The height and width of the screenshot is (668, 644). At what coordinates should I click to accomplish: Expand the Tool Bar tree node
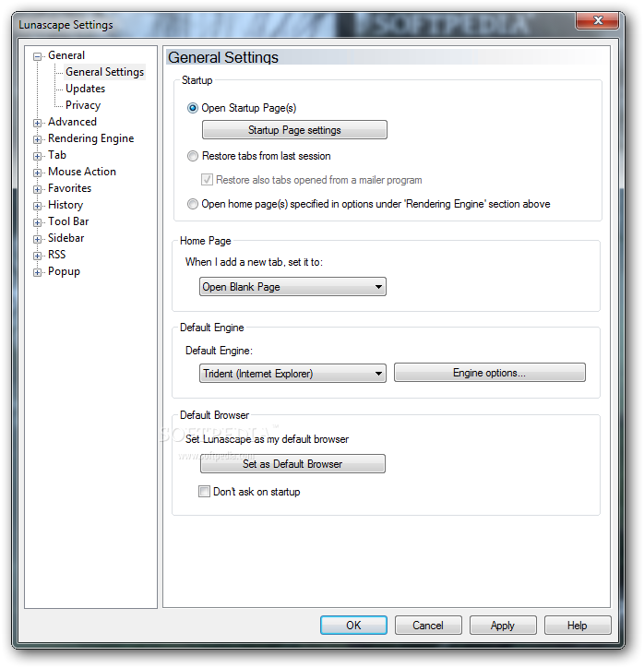pos(38,222)
